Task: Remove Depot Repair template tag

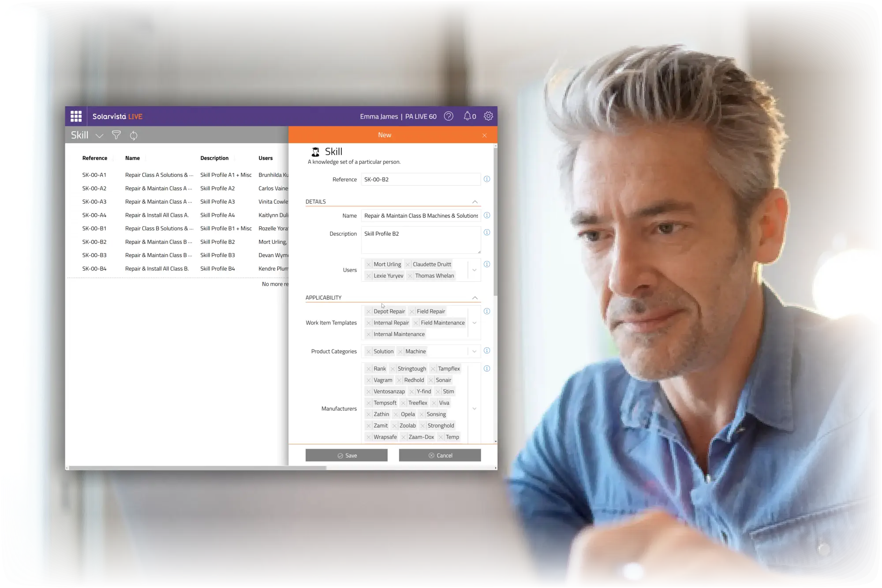Action: 369,312
